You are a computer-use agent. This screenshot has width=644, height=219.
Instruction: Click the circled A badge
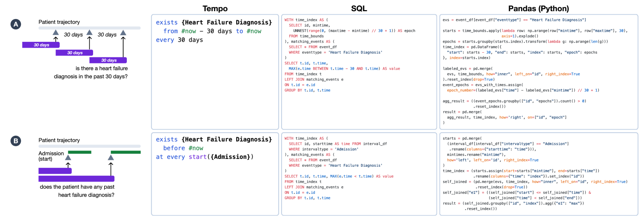tap(16, 24)
